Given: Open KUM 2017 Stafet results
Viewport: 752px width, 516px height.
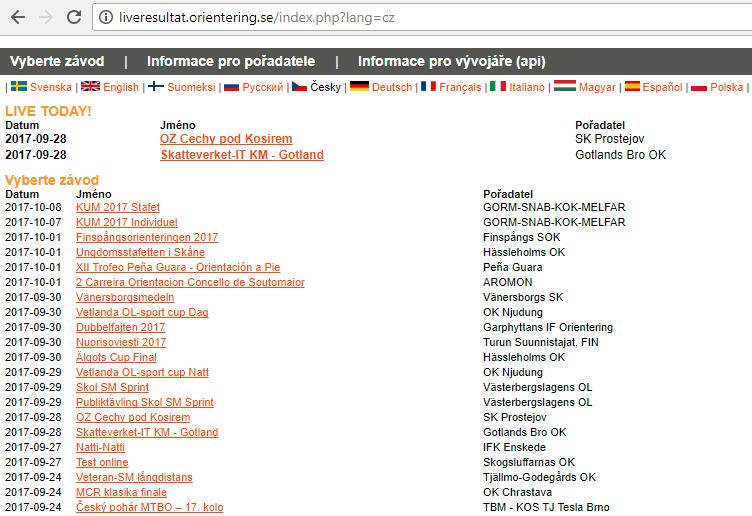Looking at the screenshot, I should [118, 207].
